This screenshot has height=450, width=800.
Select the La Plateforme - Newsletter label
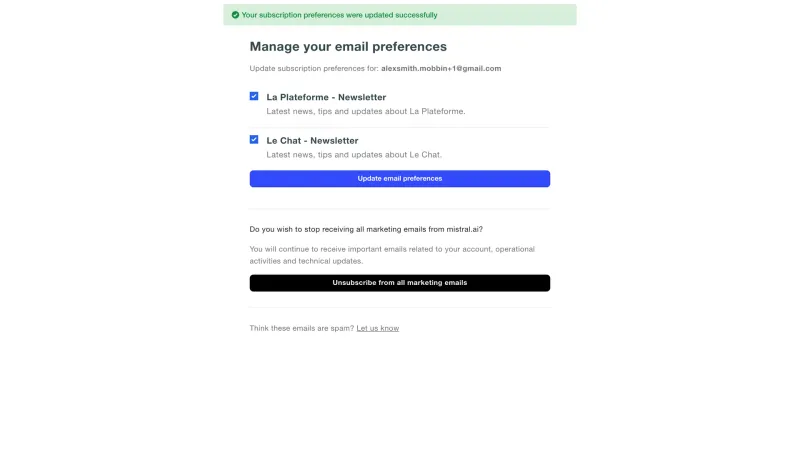[326, 97]
